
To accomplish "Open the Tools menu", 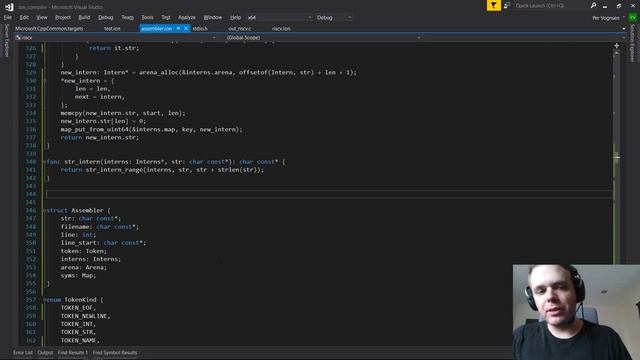I will point(147,18).
